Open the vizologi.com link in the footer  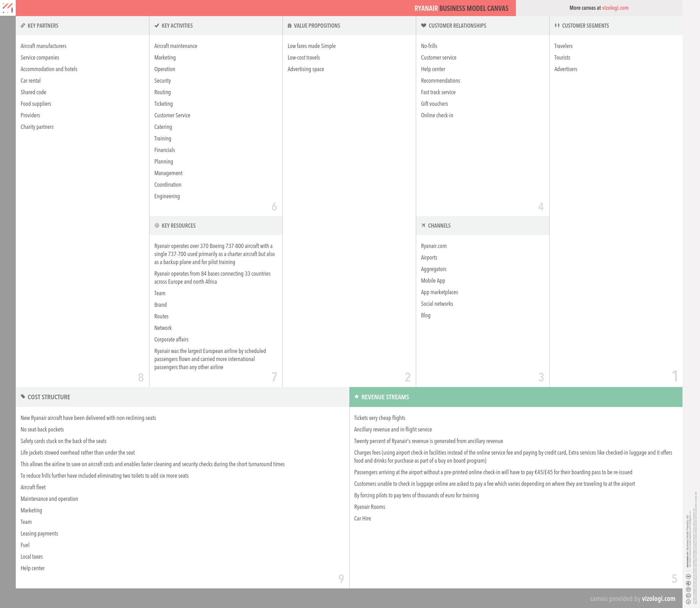click(x=658, y=599)
